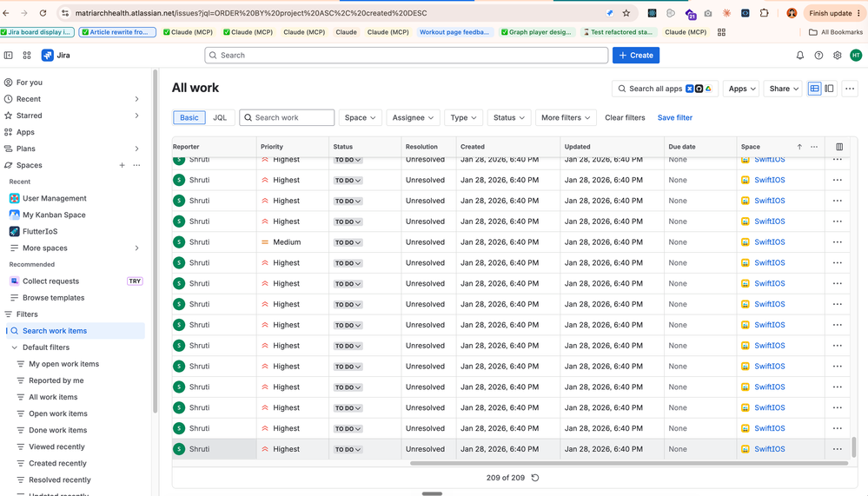Select Done work items filter
Screen dimensions: 868x496
[57, 430]
